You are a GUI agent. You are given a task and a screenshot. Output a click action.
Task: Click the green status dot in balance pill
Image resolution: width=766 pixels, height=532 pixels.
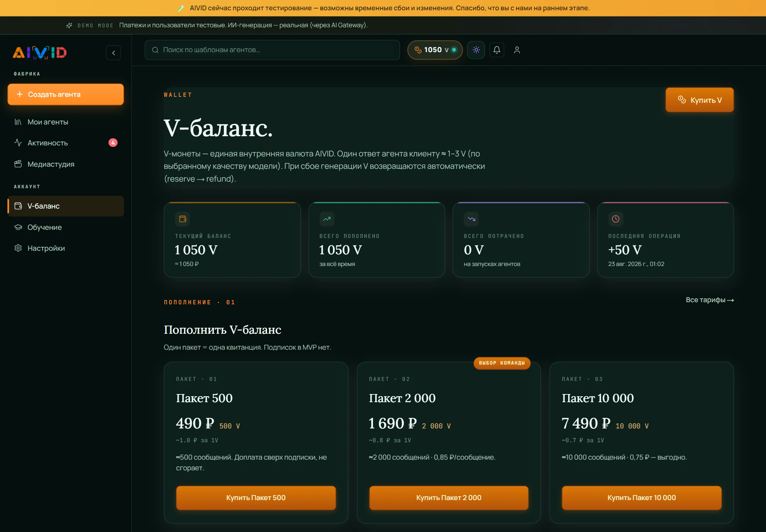point(454,50)
